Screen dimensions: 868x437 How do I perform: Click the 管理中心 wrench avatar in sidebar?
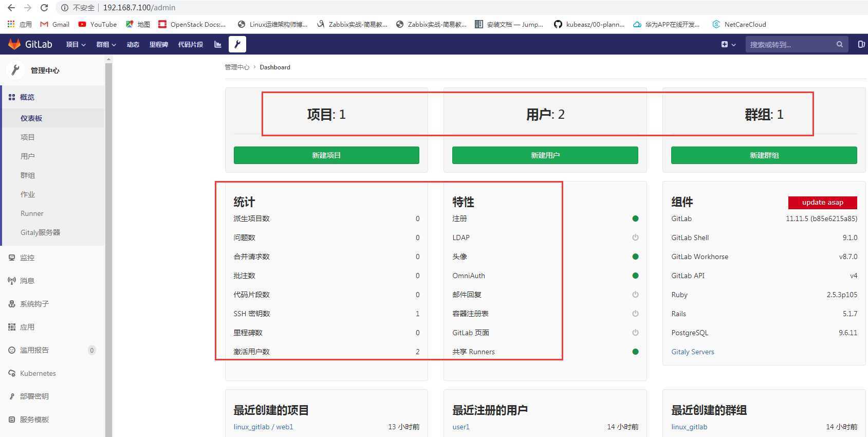click(15, 70)
